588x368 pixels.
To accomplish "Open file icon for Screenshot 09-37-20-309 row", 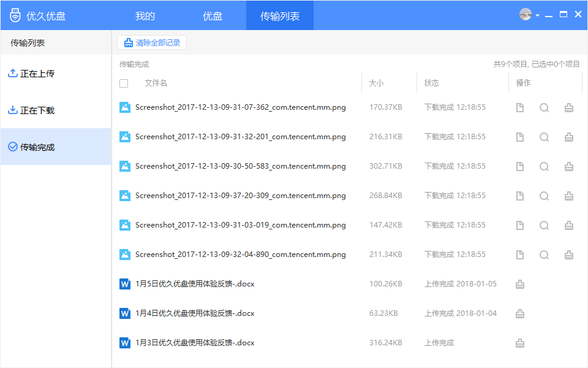I will point(520,196).
